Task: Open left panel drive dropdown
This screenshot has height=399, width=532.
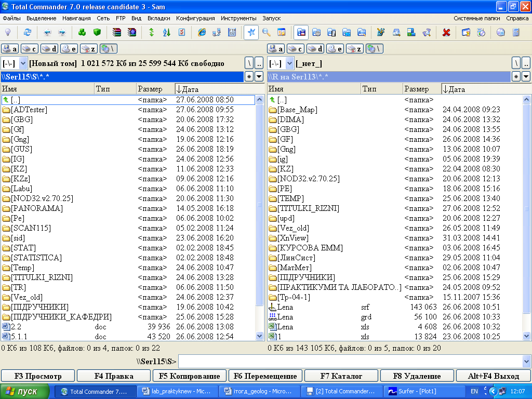Action: pos(23,63)
